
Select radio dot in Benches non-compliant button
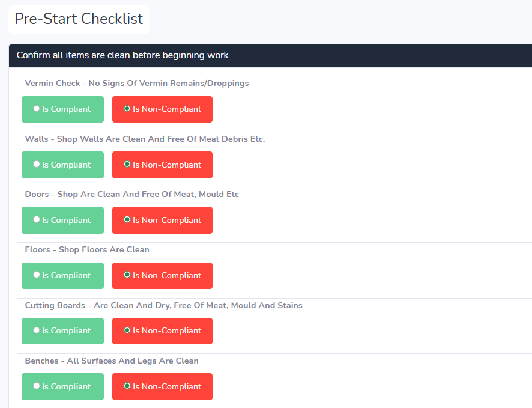(x=127, y=386)
